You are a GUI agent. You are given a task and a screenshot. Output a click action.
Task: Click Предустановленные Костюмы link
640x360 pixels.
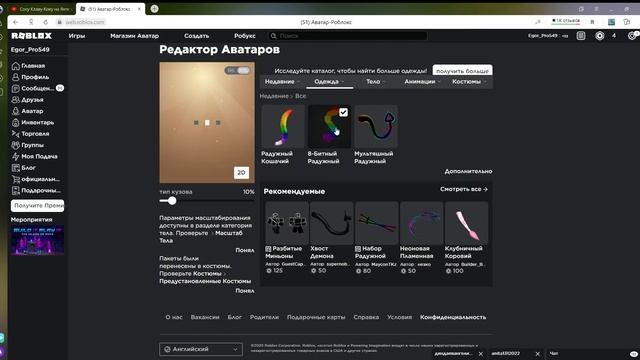pos(205,281)
